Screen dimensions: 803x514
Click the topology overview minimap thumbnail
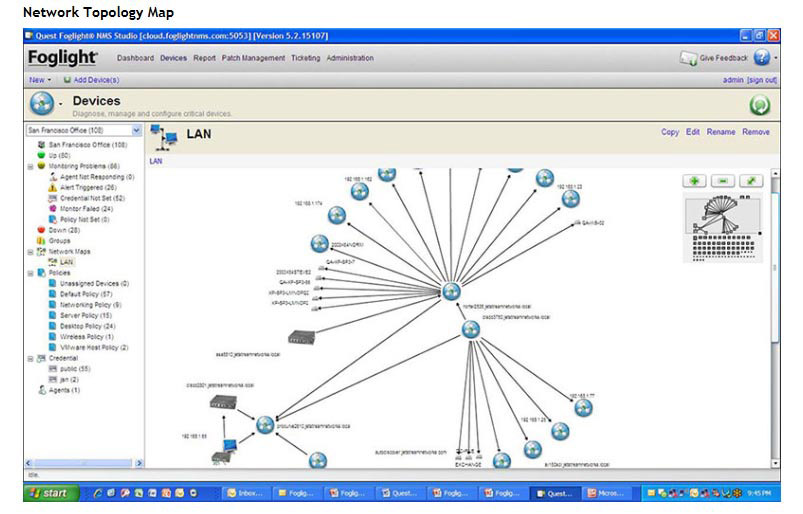(723, 228)
